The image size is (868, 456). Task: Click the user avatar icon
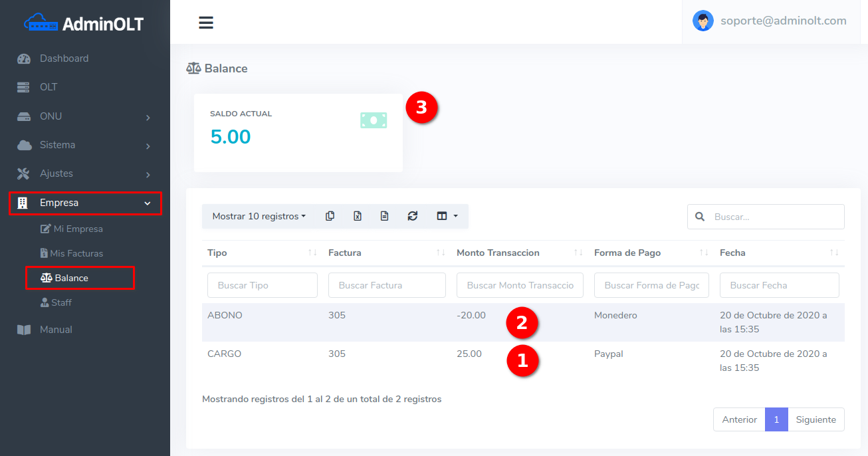tap(703, 21)
